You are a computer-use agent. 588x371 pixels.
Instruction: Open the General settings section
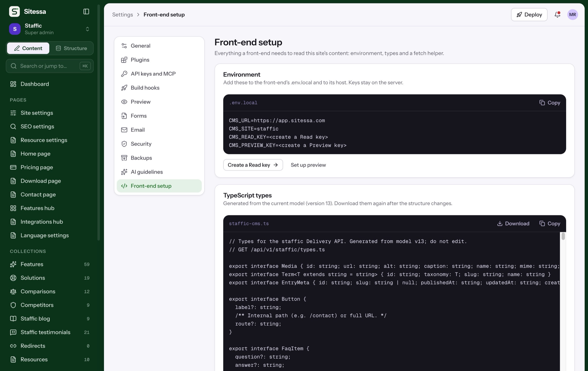point(159,46)
